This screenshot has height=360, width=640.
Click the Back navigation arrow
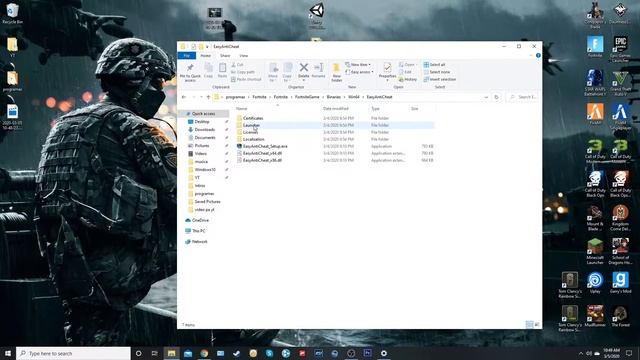pyautogui.click(x=184, y=97)
